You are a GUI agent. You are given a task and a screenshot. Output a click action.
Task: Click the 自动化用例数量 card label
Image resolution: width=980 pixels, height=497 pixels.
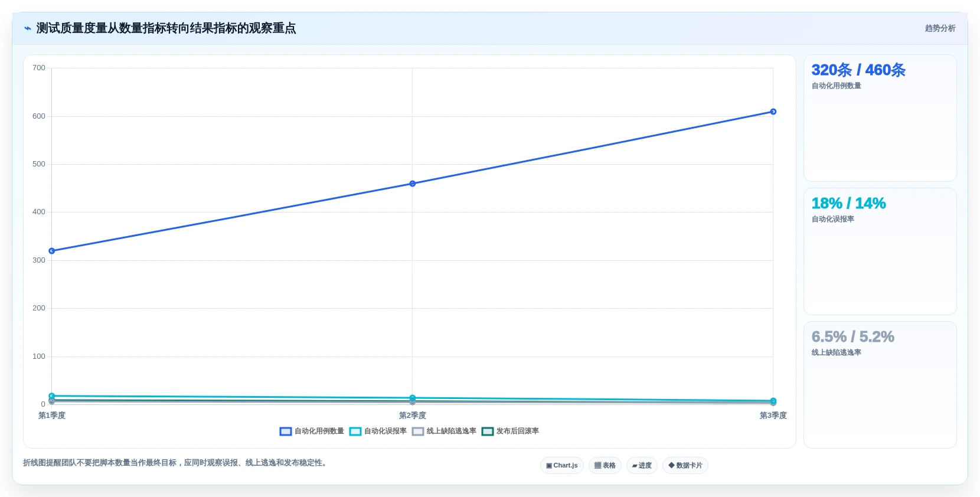pos(836,86)
